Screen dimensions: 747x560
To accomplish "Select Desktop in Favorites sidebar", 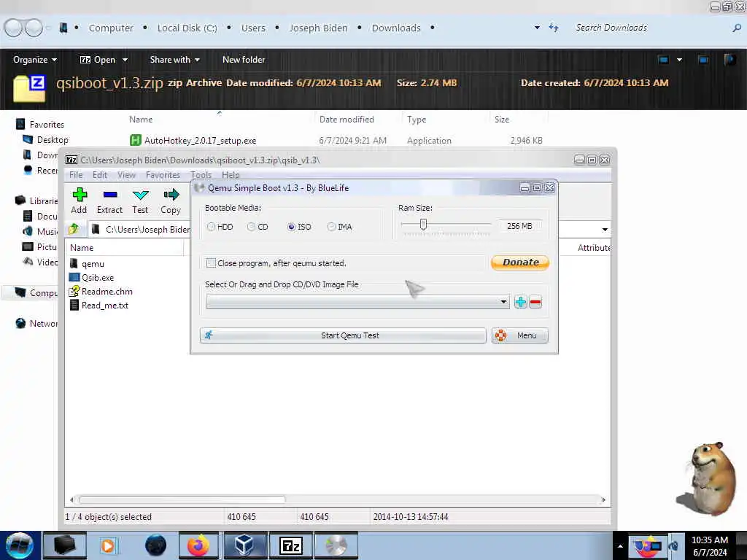I will pos(53,139).
